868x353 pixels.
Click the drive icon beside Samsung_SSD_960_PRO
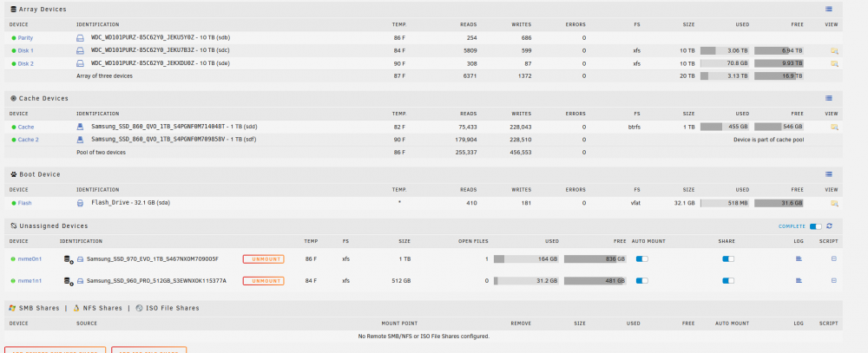click(80, 281)
